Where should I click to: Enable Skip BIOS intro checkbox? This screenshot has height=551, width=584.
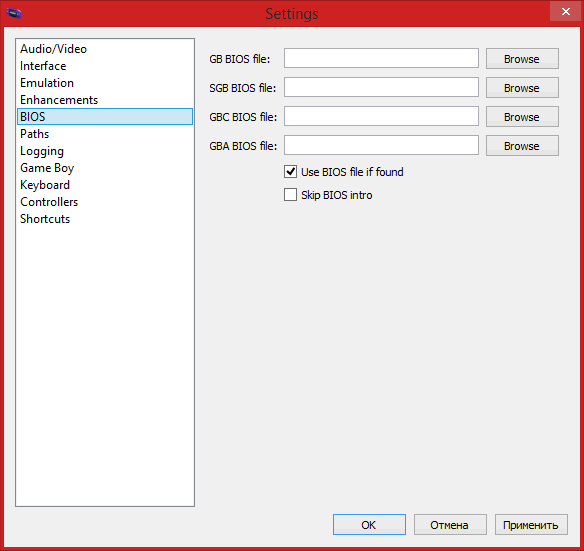290,194
